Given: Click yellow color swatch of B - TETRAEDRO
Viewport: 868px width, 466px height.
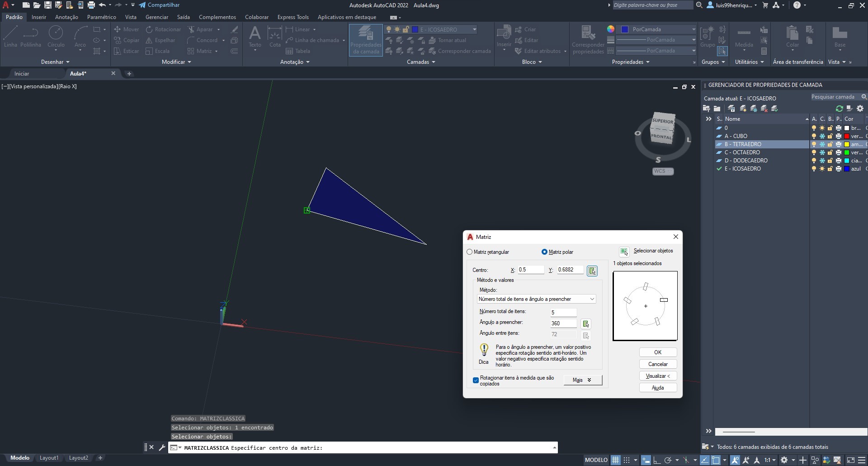Looking at the screenshot, I should click(x=847, y=144).
